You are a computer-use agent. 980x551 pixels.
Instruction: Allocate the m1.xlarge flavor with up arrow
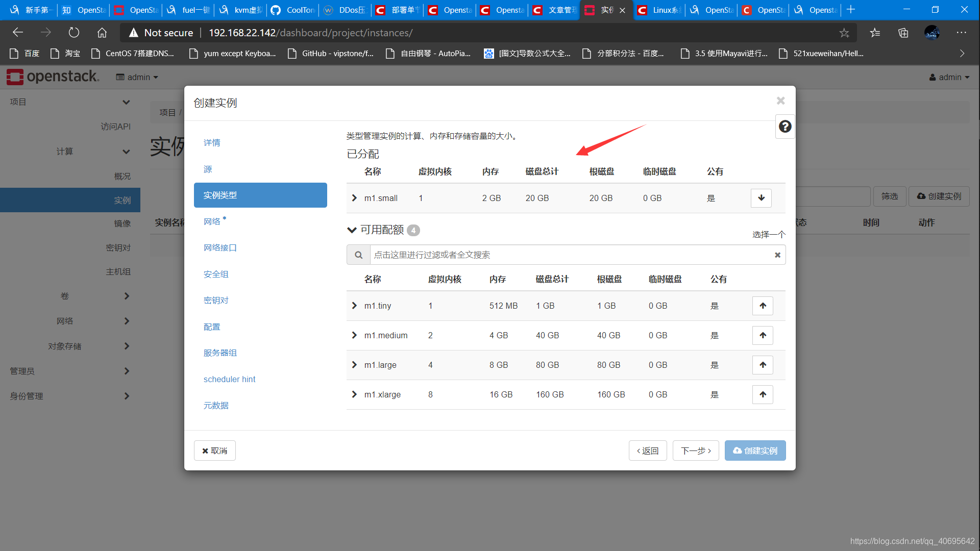coord(763,394)
